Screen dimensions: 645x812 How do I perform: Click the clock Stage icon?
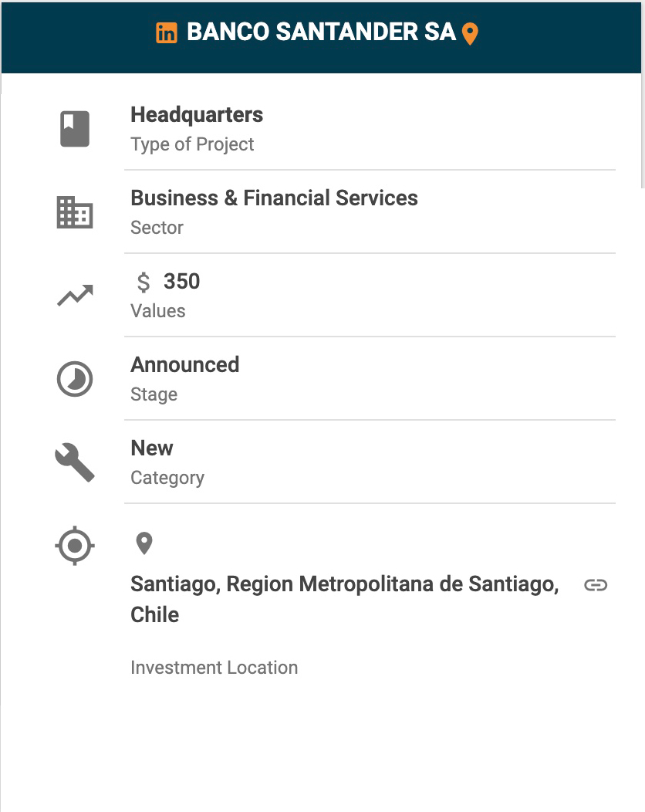coord(75,379)
